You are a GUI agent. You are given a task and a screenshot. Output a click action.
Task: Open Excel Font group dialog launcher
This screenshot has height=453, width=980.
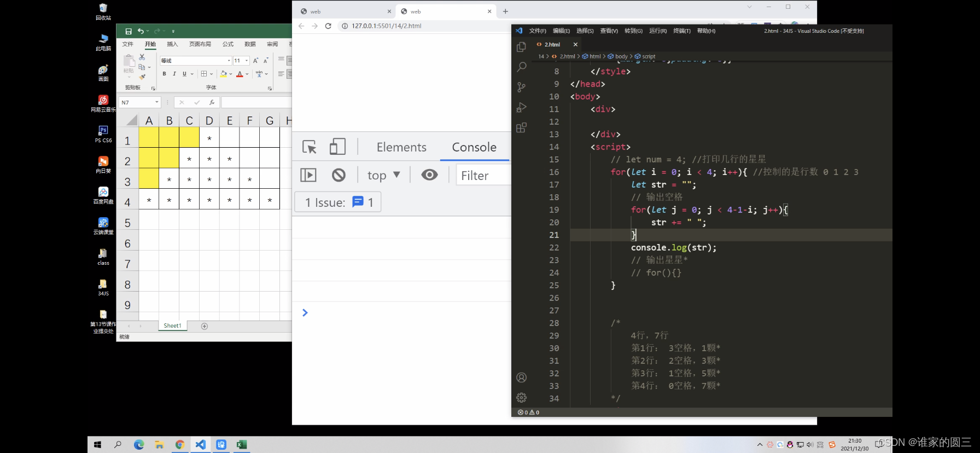click(270, 88)
